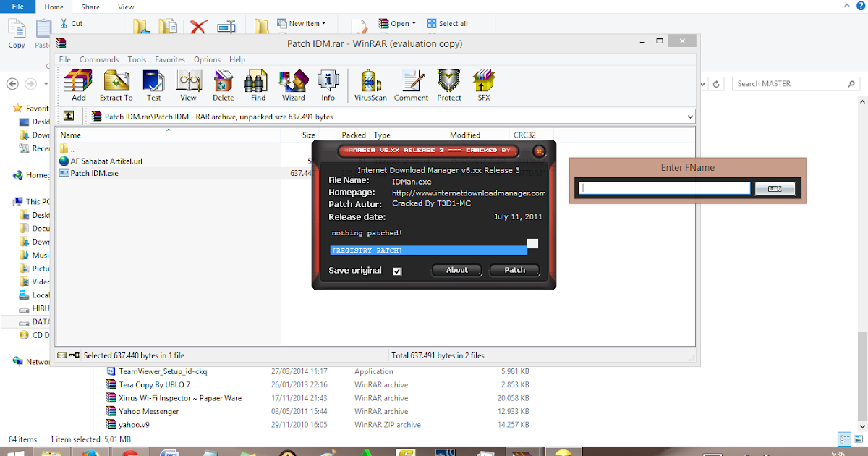The image size is (868, 456).
Task: Go up one level in WinRAR archive
Action: [x=69, y=116]
